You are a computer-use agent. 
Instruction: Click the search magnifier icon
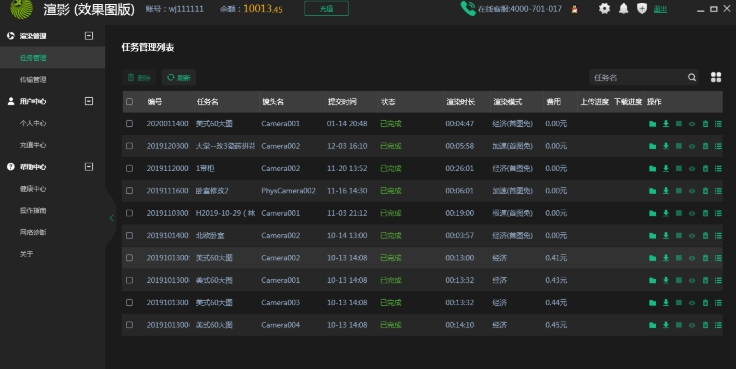(x=692, y=77)
